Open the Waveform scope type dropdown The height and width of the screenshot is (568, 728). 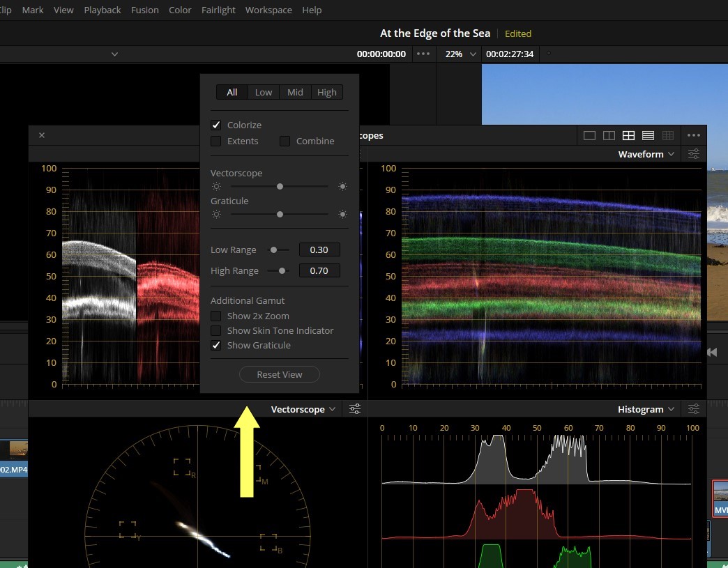pos(646,154)
